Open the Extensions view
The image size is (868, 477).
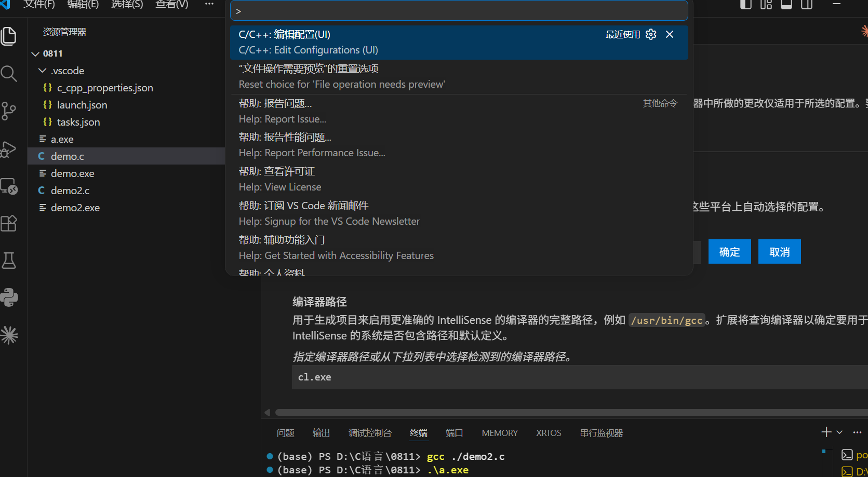(x=9, y=224)
